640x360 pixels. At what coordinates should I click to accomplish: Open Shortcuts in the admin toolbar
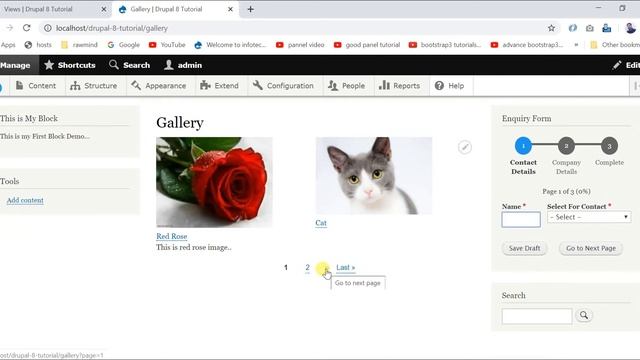(70, 65)
